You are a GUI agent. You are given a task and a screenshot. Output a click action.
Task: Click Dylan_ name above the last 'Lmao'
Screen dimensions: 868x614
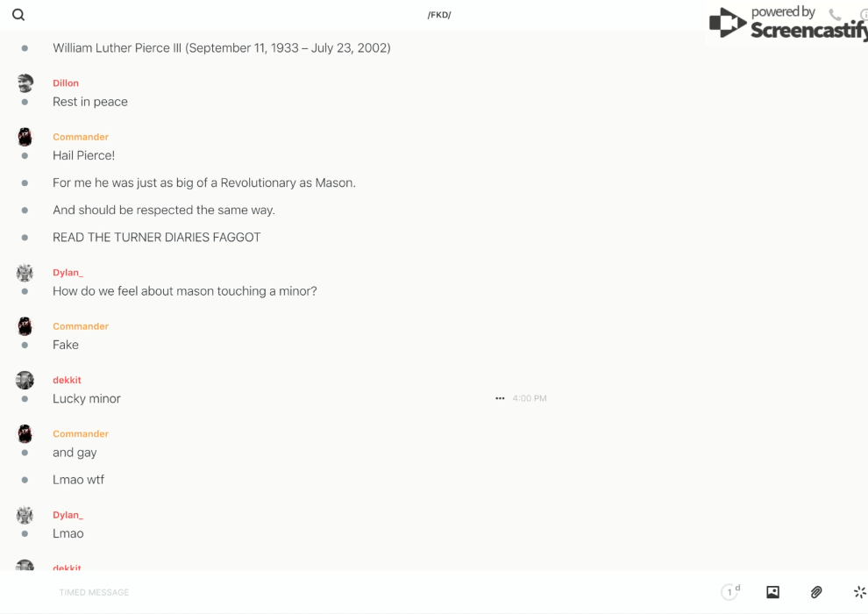[68, 515]
